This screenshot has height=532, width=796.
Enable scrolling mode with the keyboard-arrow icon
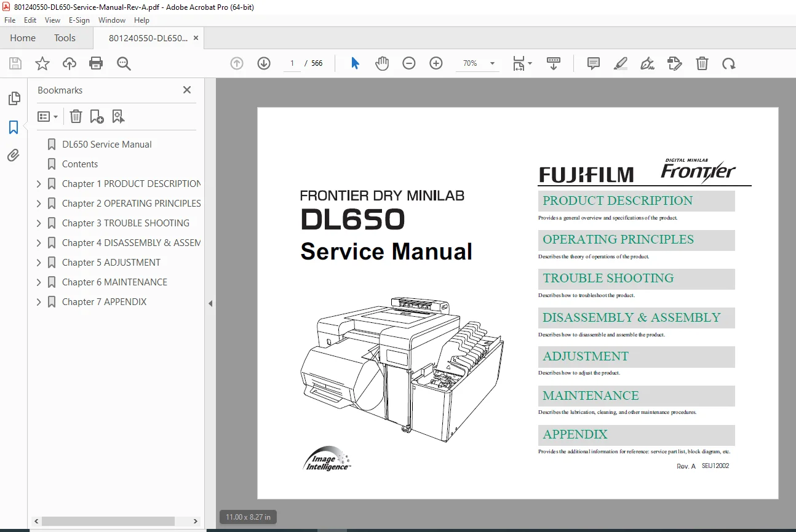[x=554, y=63]
